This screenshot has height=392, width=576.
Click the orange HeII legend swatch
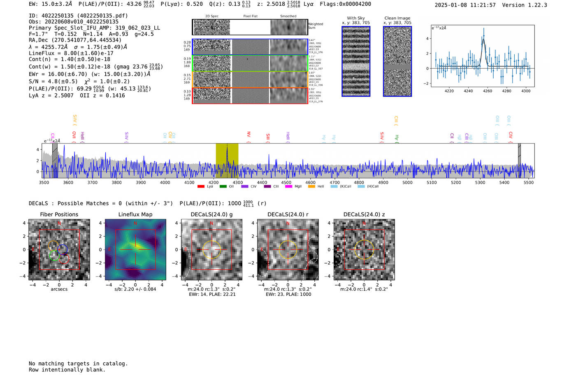point(312,186)
